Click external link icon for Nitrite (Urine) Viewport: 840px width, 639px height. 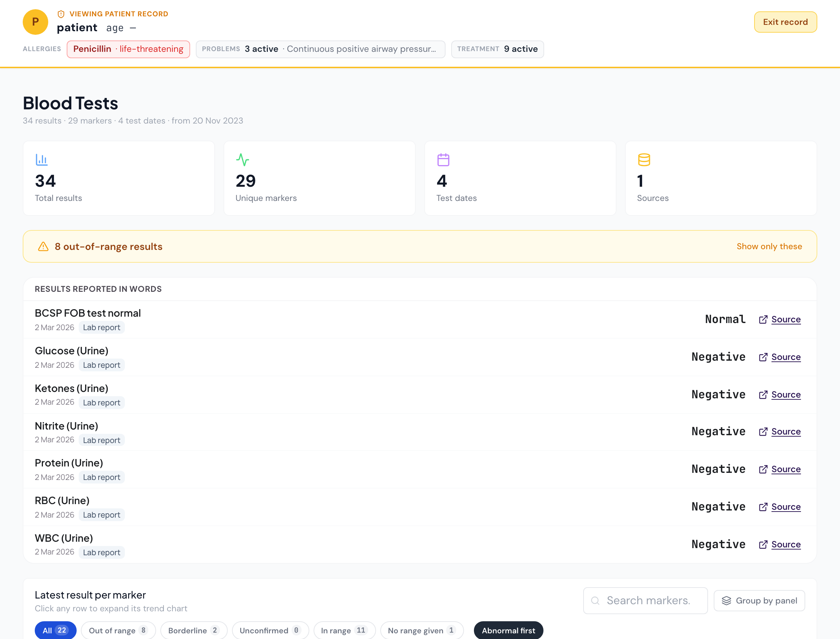click(763, 432)
